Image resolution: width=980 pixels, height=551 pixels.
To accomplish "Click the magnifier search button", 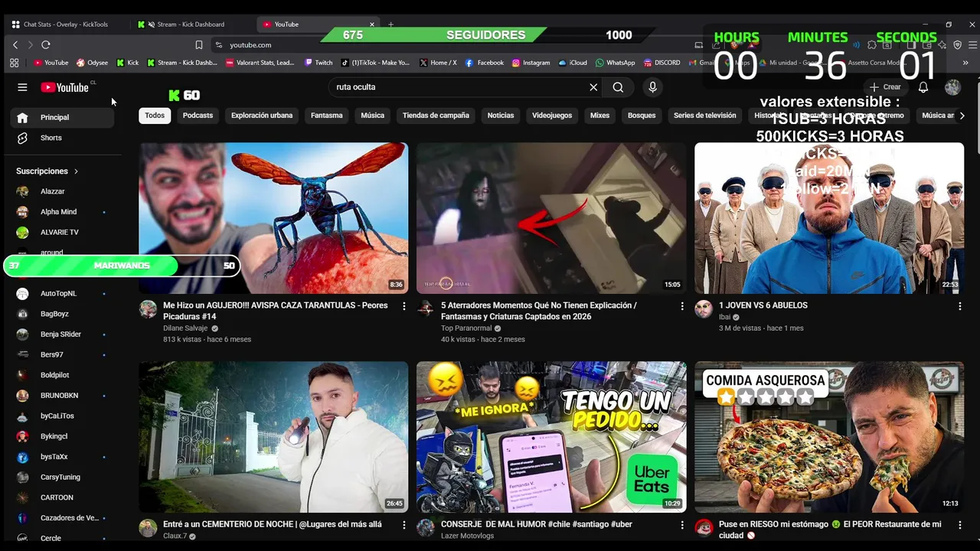I will (x=618, y=87).
